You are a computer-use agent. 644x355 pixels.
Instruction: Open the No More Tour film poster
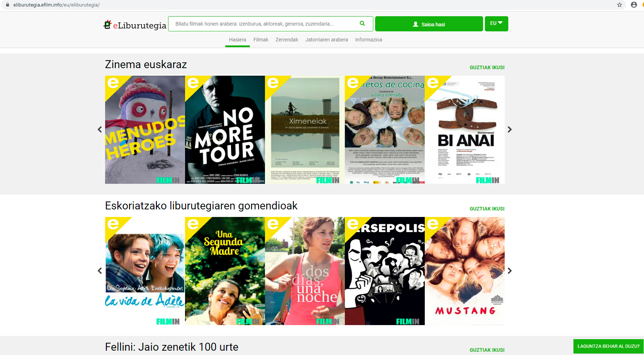click(x=225, y=130)
